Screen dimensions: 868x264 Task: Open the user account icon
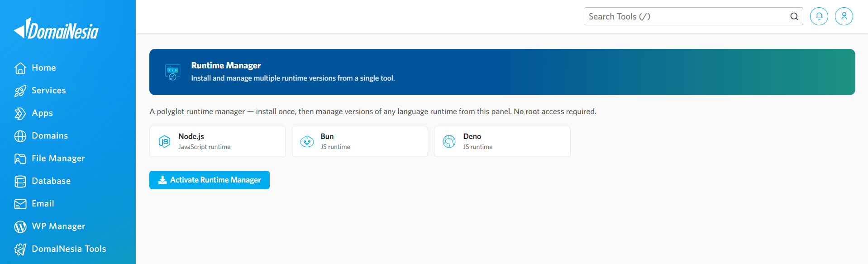844,16
